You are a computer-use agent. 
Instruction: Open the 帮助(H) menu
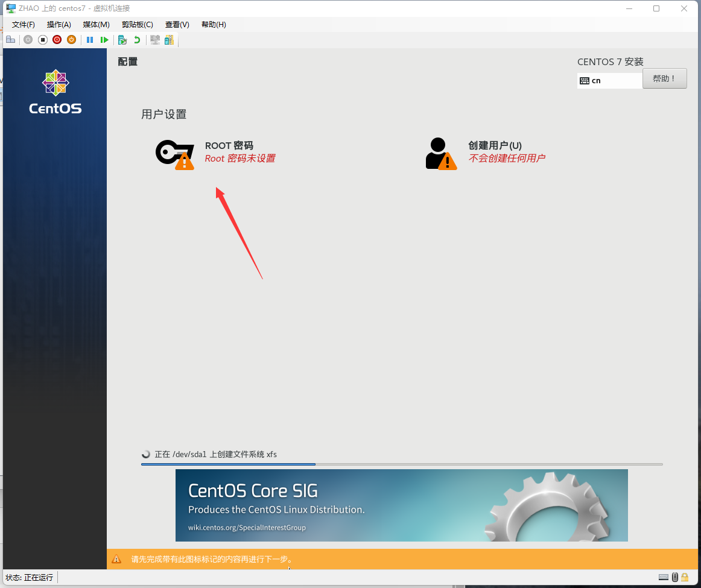[214, 25]
